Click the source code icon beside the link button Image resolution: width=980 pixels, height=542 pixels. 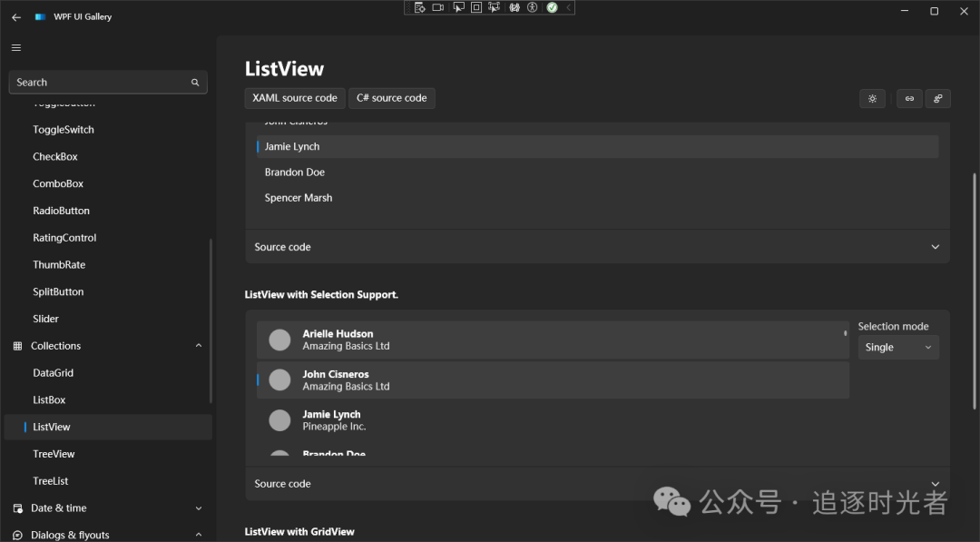point(938,98)
